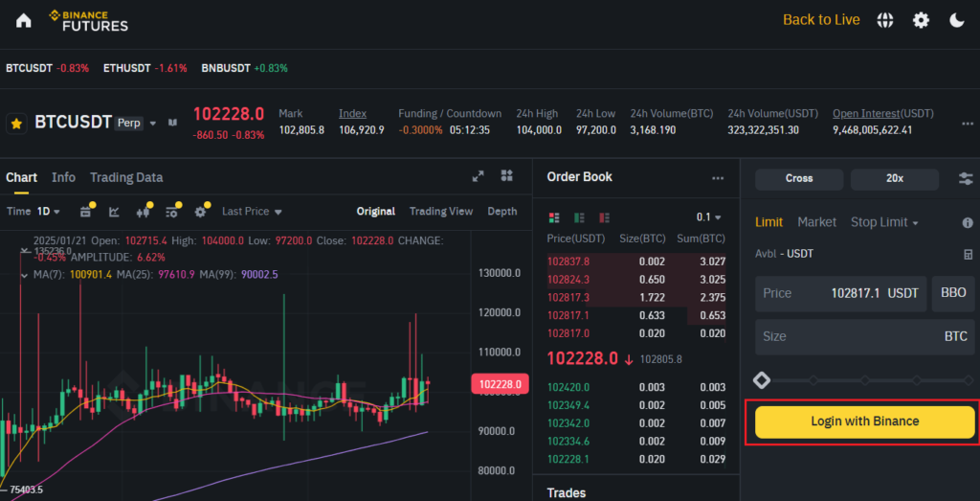Select the BTCUSDT ticker in the top strip
Viewport: 980px width, 501px height.
click(x=48, y=68)
